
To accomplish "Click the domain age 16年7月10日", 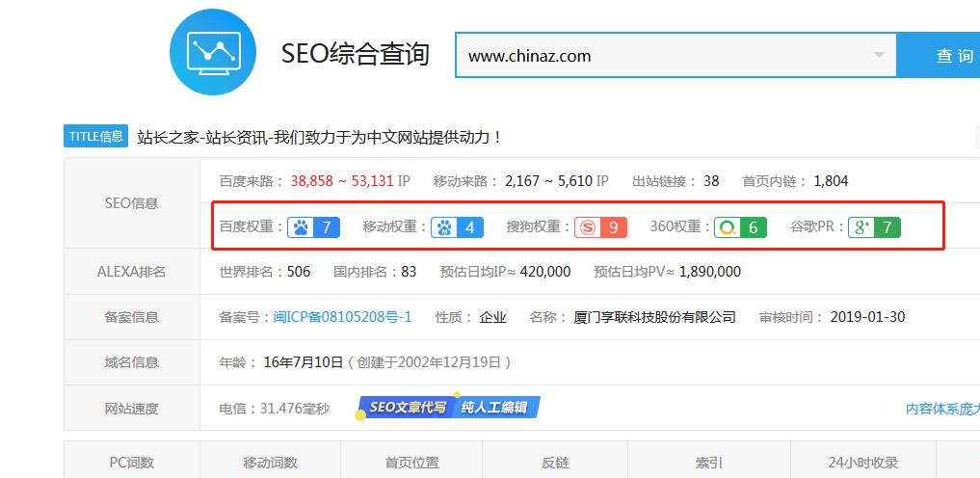I will pyautogui.click(x=304, y=362).
